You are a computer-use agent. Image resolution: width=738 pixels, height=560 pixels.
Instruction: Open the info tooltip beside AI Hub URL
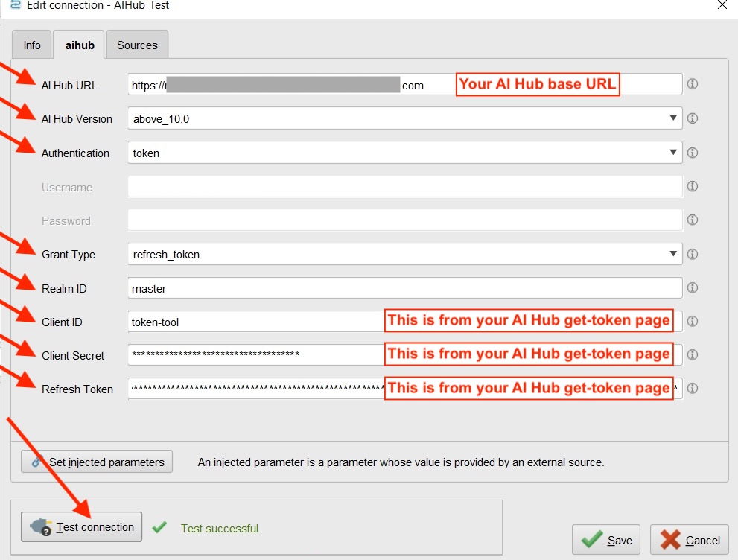pos(693,83)
